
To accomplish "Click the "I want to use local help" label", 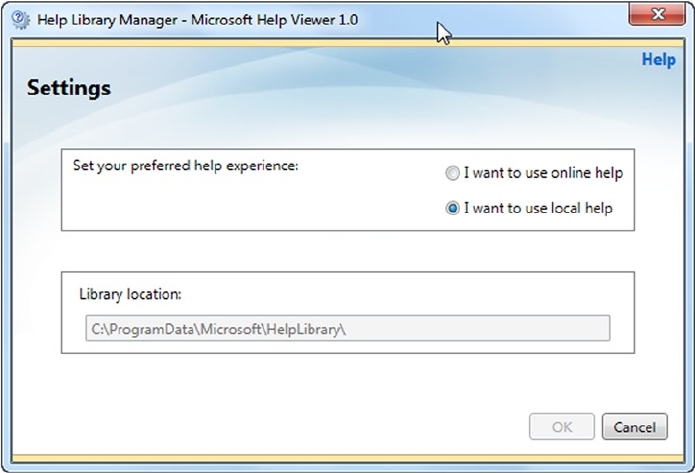I will pyautogui.click(x=537, y=208).
